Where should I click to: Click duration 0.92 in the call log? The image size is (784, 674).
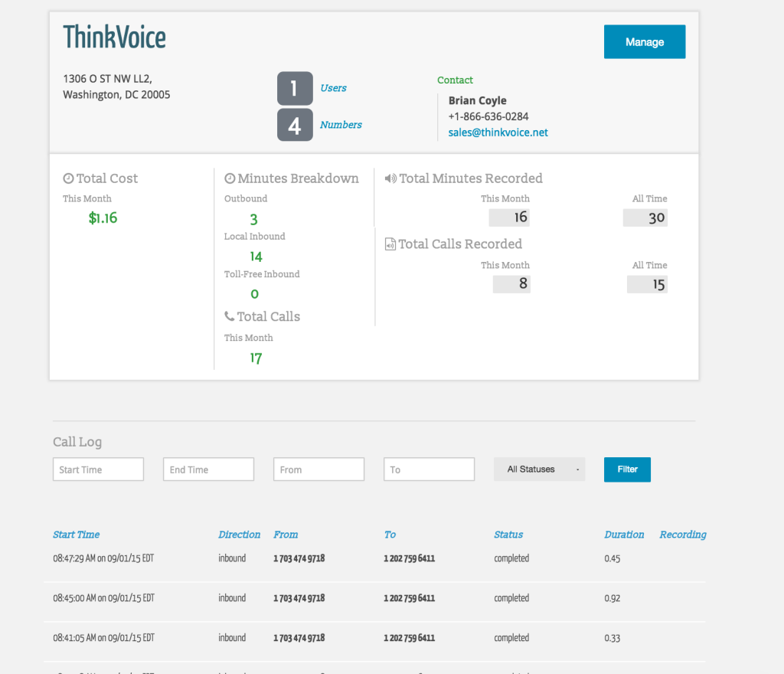coord(612,598)
